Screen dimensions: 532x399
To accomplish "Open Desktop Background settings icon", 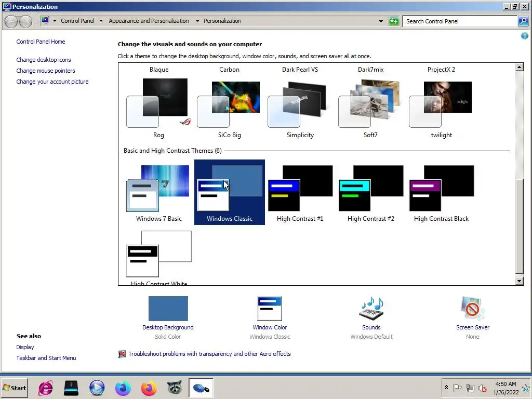I will click(x=168, y=309).
